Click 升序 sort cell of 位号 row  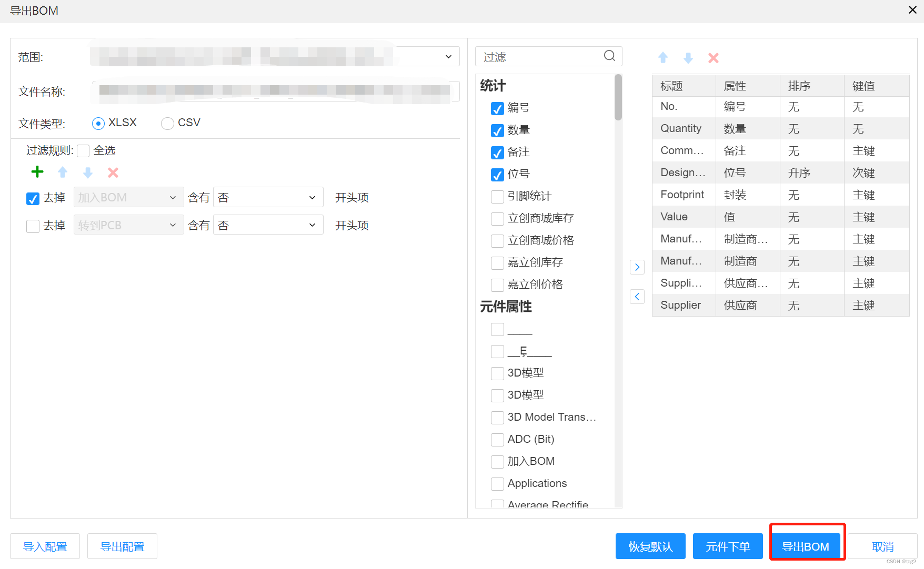coord(812,173)
